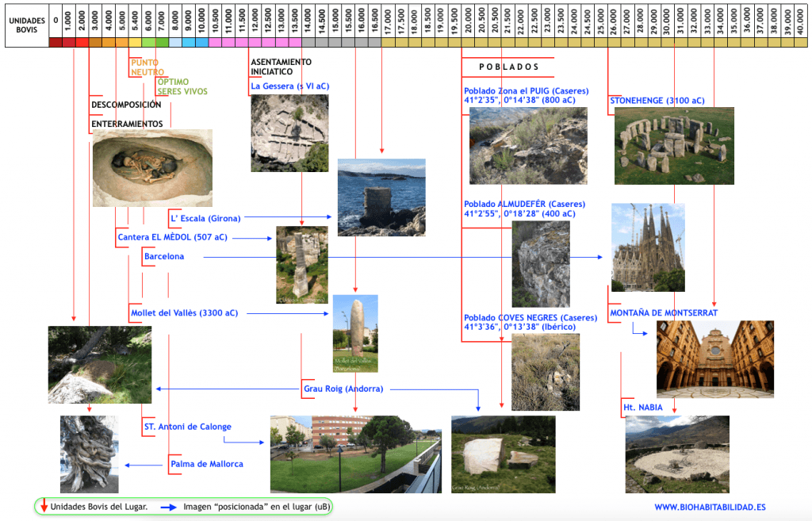Click the "STONEHENGE (3100 aC)" label
Image resolution: width=812 pixels, height=521 pixels.
click(x=657, y=101)
